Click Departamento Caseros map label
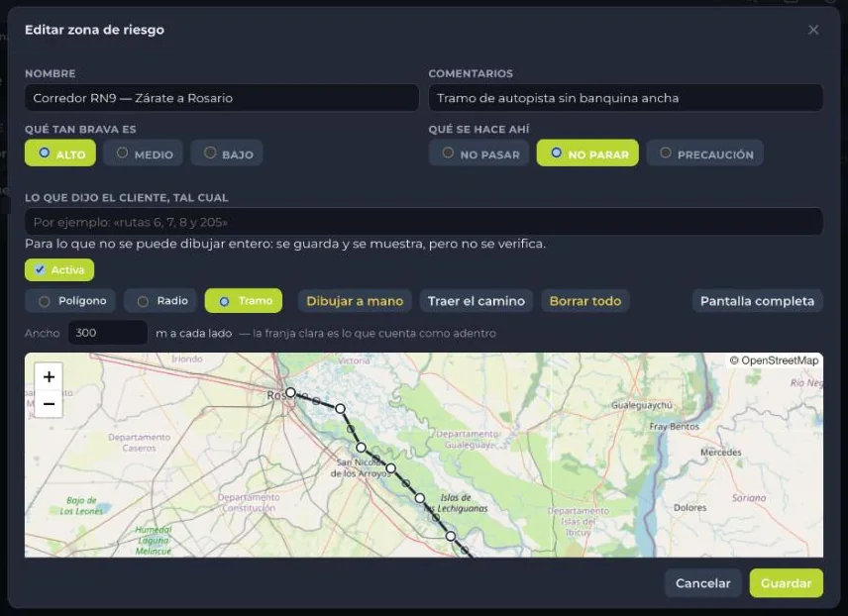The image size is (848, 616). click(139, 443)
